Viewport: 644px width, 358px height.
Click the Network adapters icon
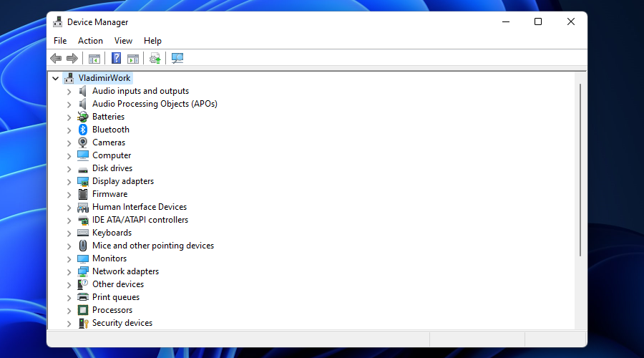click(x=83, y=271)
